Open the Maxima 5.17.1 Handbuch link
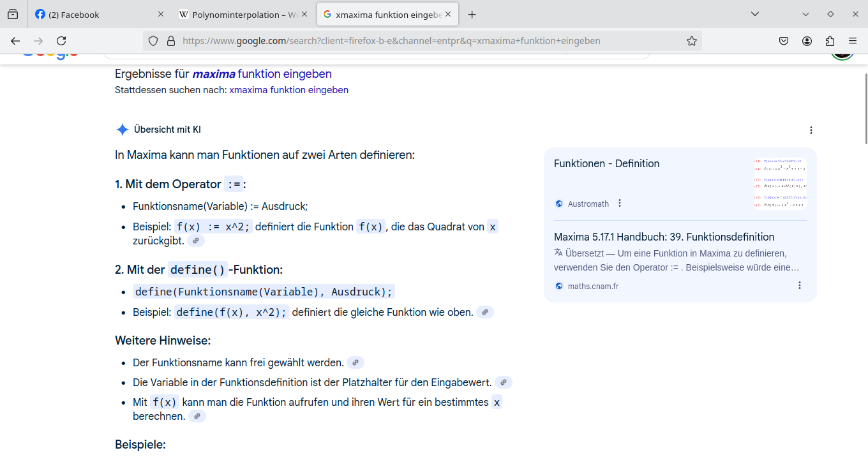 coord(664,237)
